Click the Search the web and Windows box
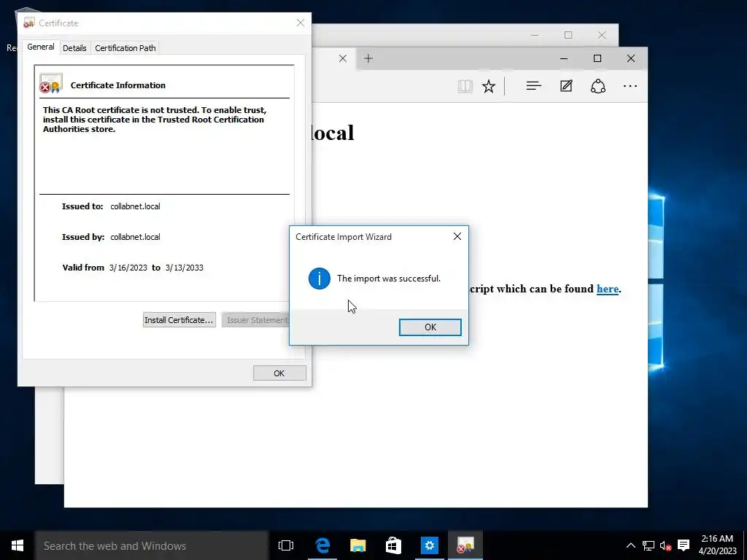This screenshot has height=560, width=747. point(152,545)
